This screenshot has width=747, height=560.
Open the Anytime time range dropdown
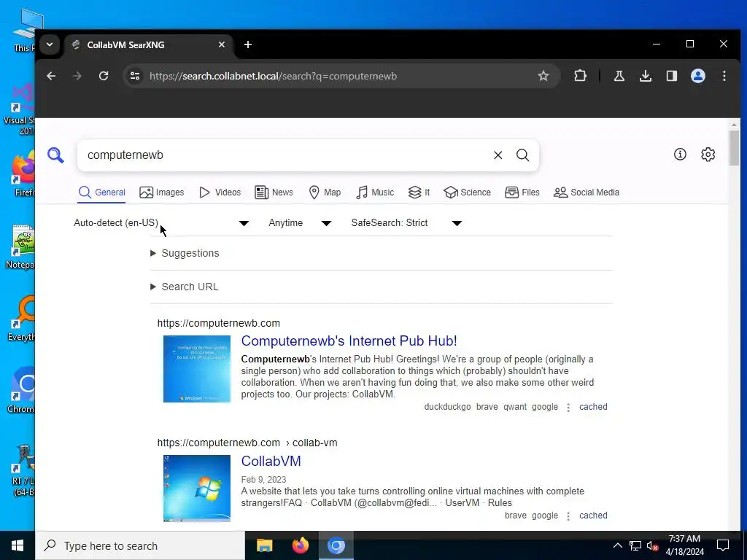point(300,223)
